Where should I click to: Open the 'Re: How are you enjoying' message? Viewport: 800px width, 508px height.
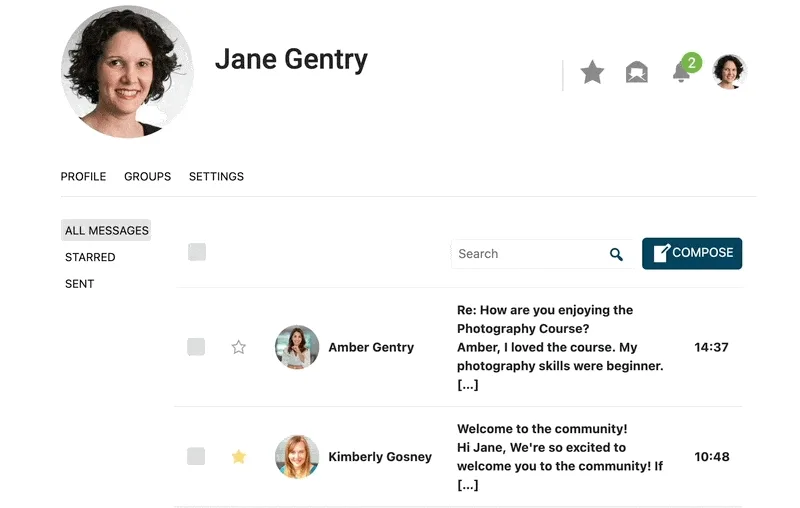(x=560, y=347)
